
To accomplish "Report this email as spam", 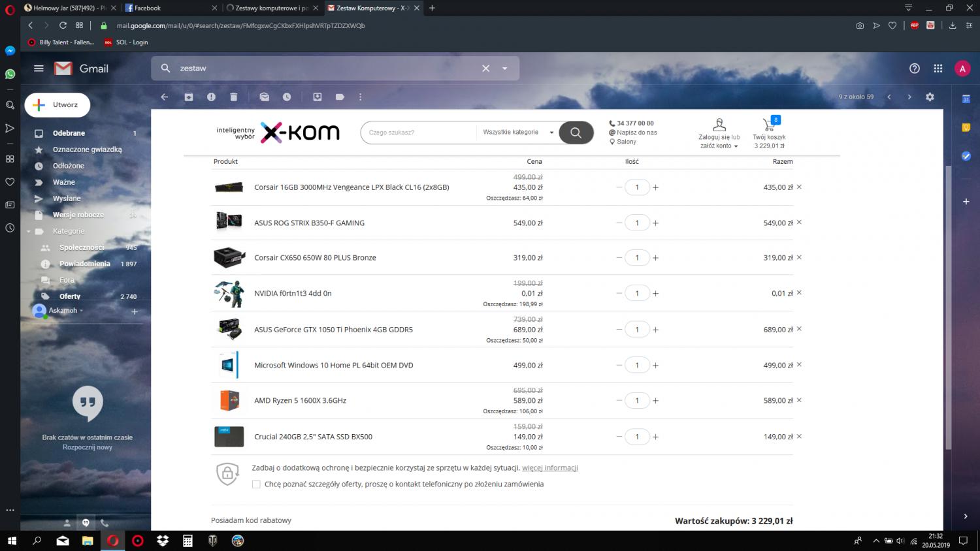I will tap(211, 97).
